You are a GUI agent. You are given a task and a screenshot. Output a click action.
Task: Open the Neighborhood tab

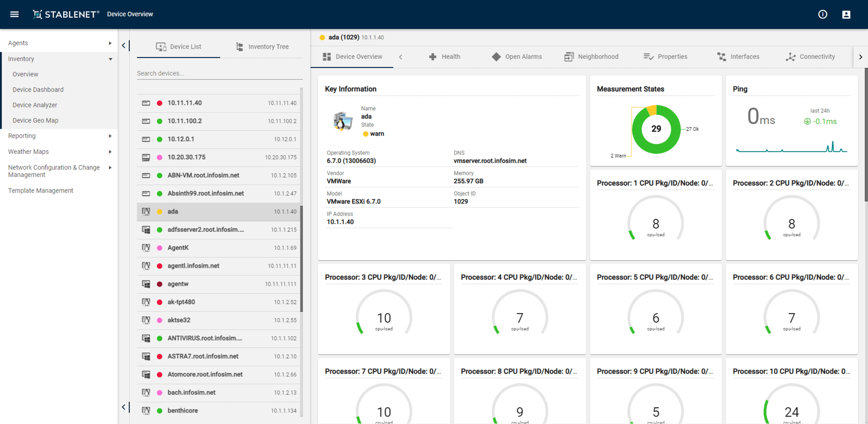[591, 57]
